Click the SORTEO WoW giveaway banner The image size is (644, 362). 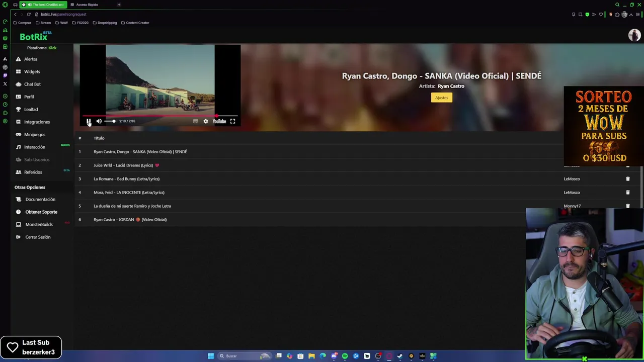click(x=604, y=126)
